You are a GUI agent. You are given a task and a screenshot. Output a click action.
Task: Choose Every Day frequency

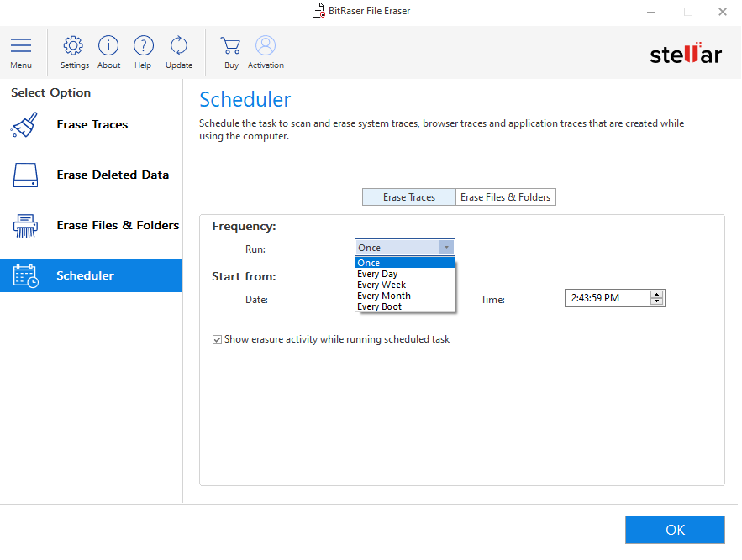point(404,274)
